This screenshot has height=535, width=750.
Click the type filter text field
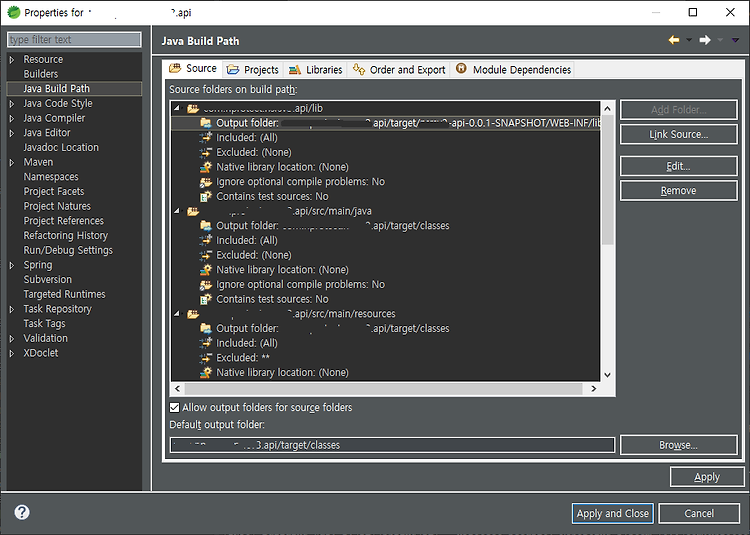tap(74, 40)
